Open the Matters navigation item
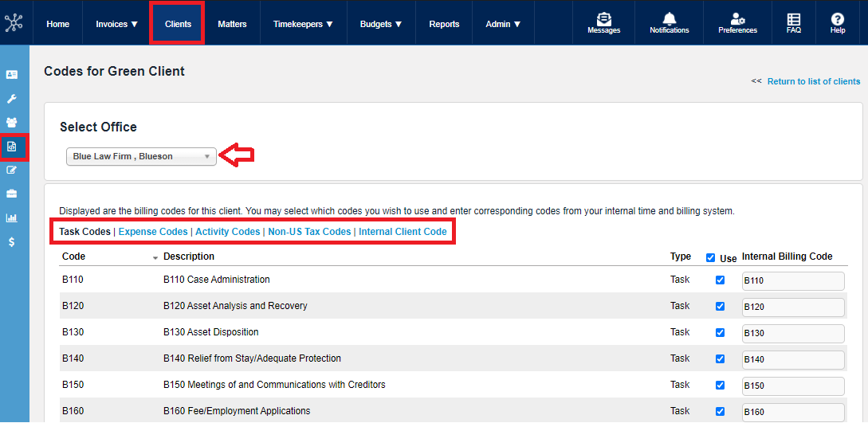 (x=232, y=24)
